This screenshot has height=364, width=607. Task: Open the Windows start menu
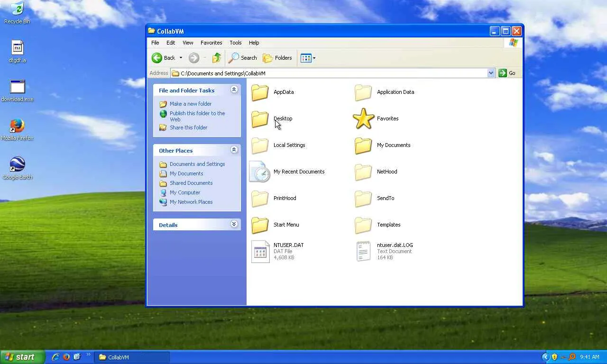(x=22, y=357)
